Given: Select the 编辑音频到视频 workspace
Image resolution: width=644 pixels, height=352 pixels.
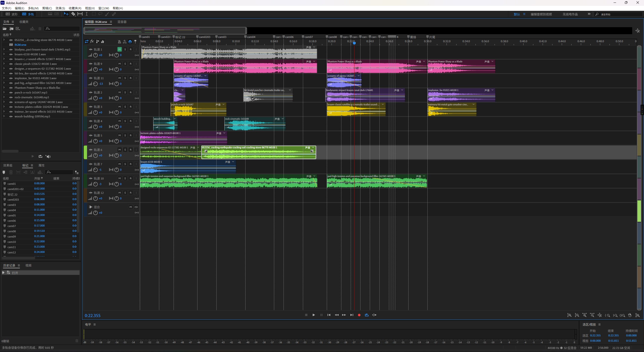Looking at the screenshot, I should click(x=541, y=14).
